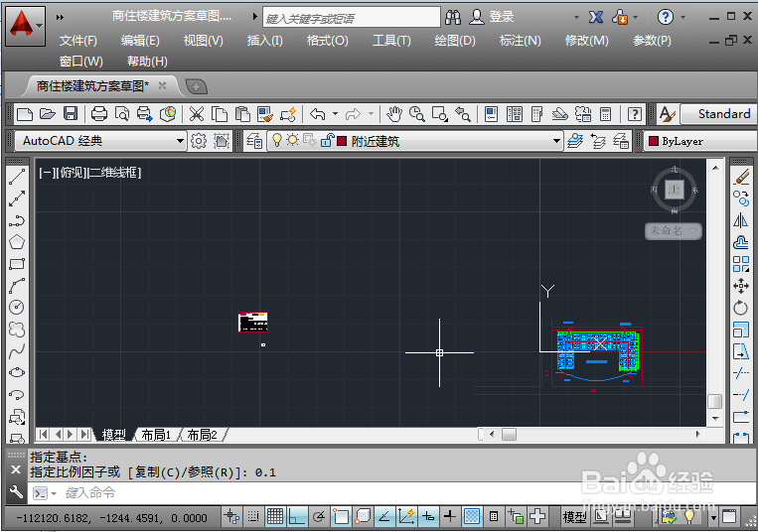Click the Erase tool in the modify toolbar
Viewport: 758px width, 532px height.
[740, 177]
